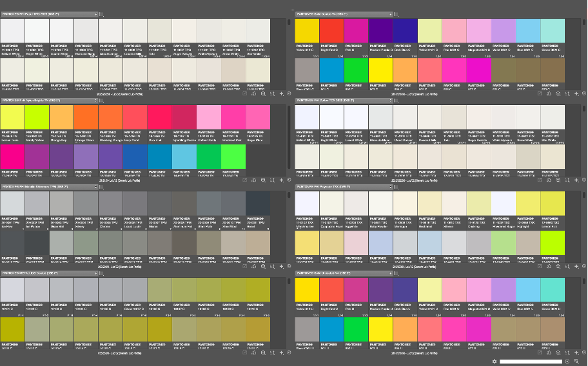Viewport: 588px width, 366px height.
Task: Click the sort icon in Paper TPG panel footer
Action: [x=273, y=93]
